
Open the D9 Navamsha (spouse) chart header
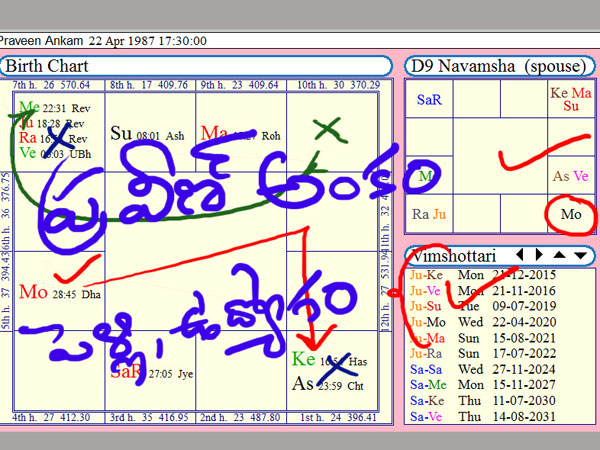[499, 66]
